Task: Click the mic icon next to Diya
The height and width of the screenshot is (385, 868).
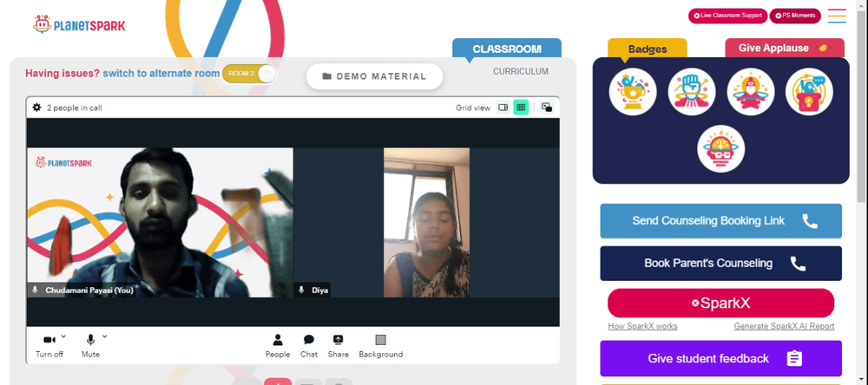Action: 302,290
